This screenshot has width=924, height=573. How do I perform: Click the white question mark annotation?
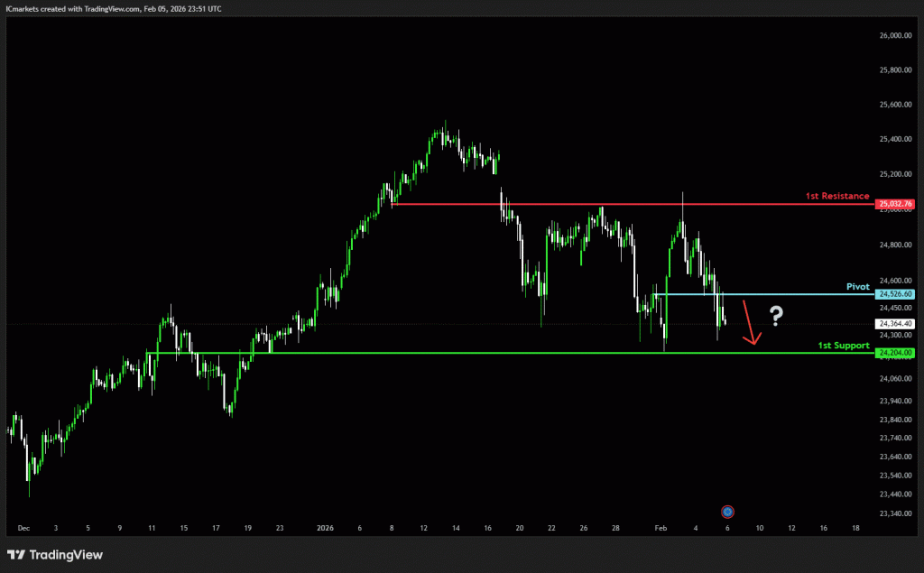coord(775,316)
